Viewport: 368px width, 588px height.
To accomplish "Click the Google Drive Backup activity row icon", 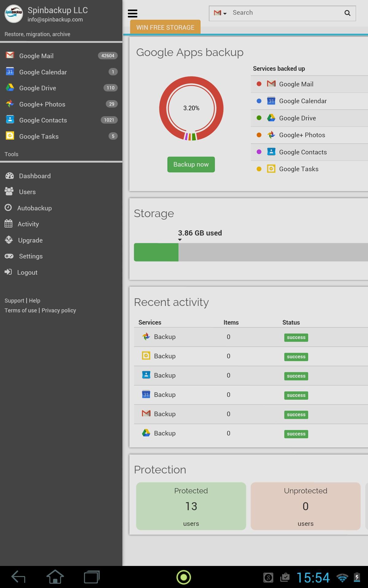I will point(146,433).
